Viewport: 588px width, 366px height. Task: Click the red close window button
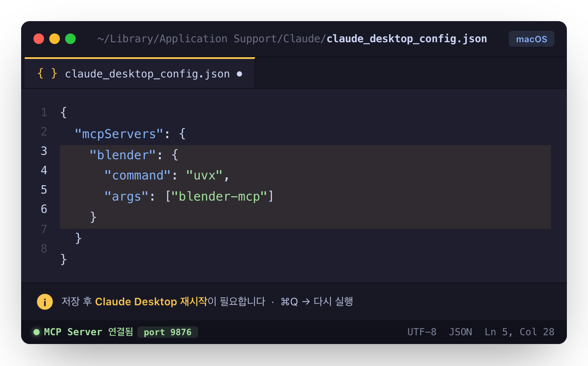point(39,39)
